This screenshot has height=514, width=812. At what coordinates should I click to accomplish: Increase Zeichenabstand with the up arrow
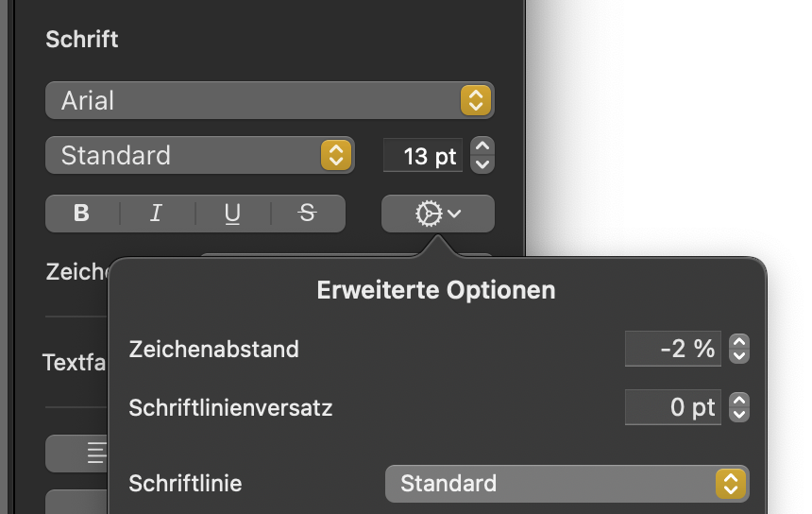(739, 341)
